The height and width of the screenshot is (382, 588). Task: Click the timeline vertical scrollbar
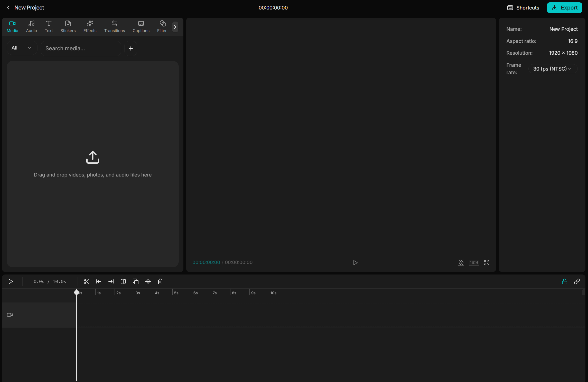(x=584, y=292)
